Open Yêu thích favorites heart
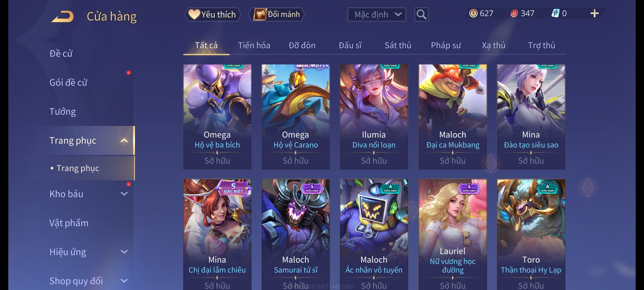Screen dimensions: 644x290 coord(194,14)
